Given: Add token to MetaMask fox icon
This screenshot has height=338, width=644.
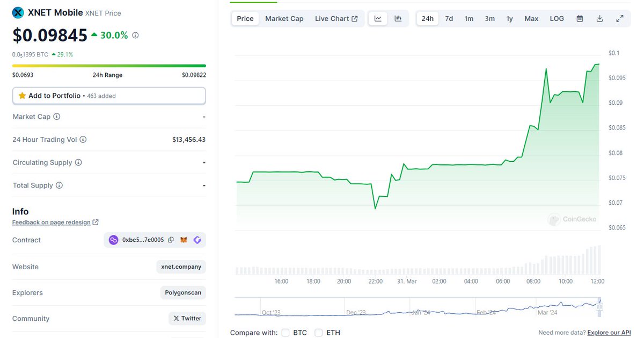Looking at the screenshot, I should point(184,240).
